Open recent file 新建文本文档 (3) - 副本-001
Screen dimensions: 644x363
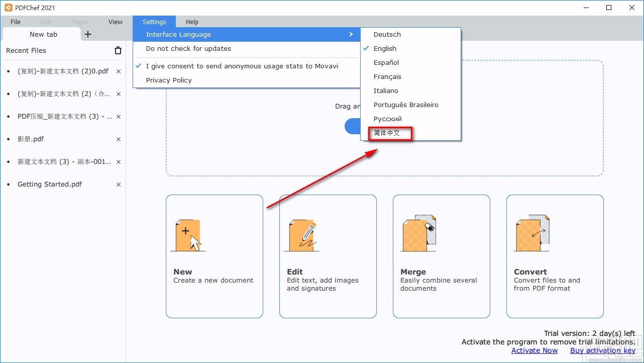[64, 162]
